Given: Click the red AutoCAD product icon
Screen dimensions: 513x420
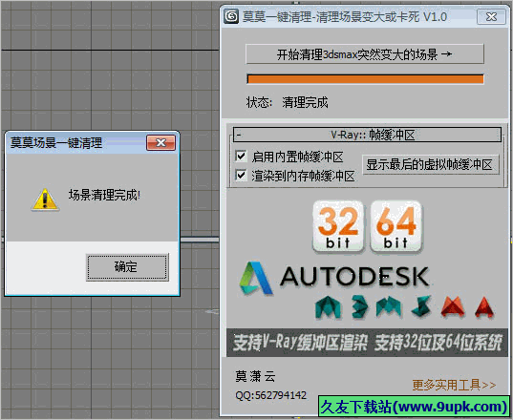Looking at the screenshot, I should pyautogui.click(x=484, y=306).
